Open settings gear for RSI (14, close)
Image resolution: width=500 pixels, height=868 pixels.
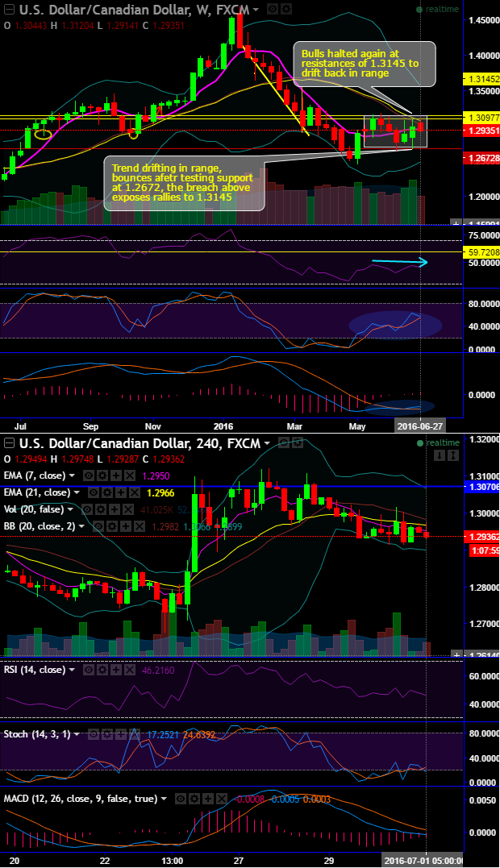102,670
